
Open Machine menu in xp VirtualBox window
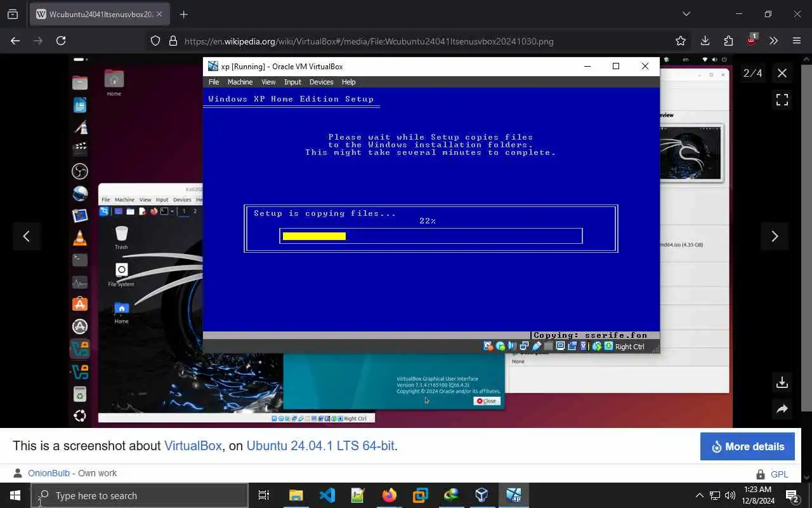(x=240, y=82)
